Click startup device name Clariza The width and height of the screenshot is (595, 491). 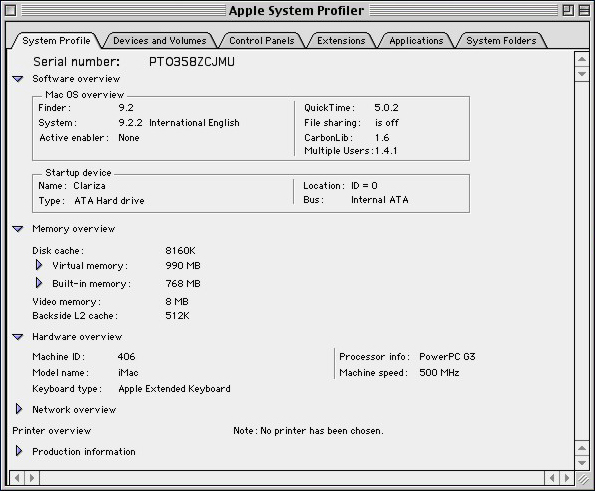click(90, 186)
